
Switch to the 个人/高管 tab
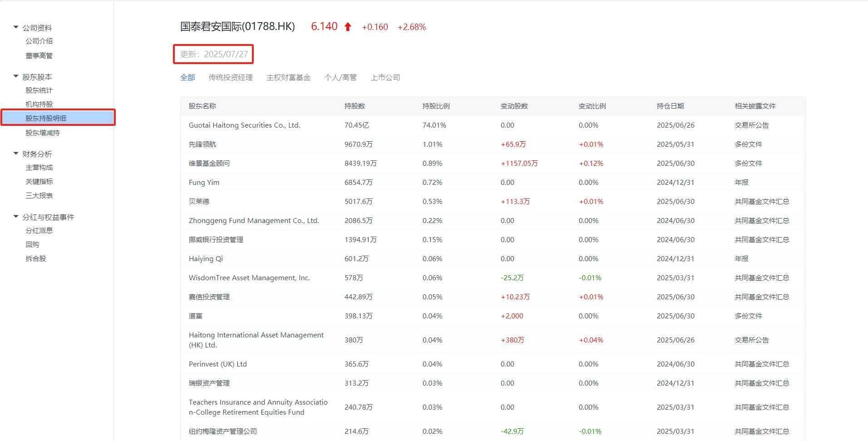point(340,77)
